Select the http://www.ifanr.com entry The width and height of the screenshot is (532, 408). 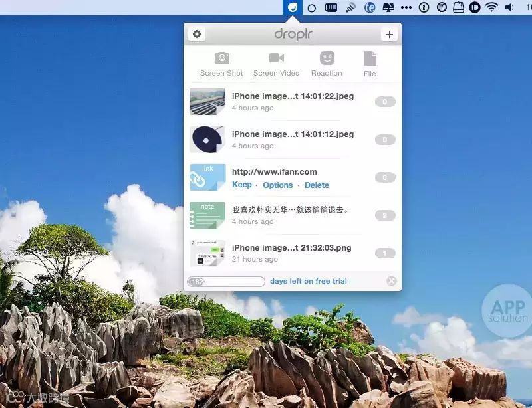tap(275, 172)
